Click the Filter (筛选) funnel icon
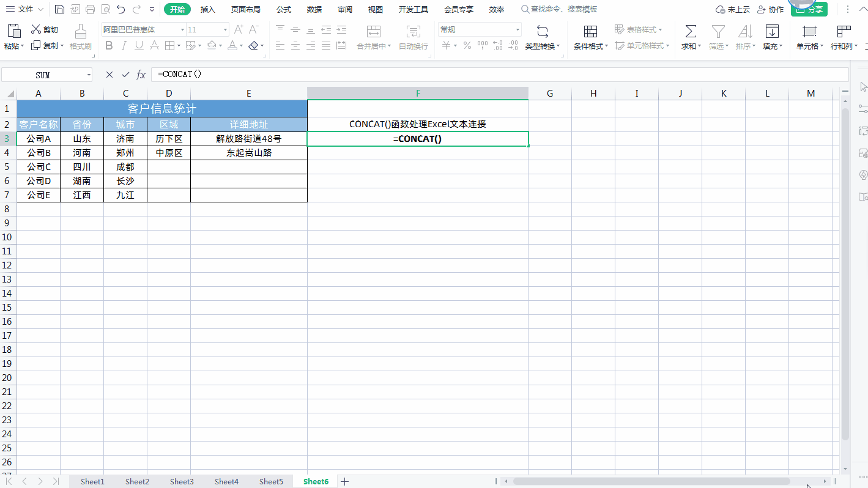Image resolution: width=868 pixels, height=488 pixels. 718,31
